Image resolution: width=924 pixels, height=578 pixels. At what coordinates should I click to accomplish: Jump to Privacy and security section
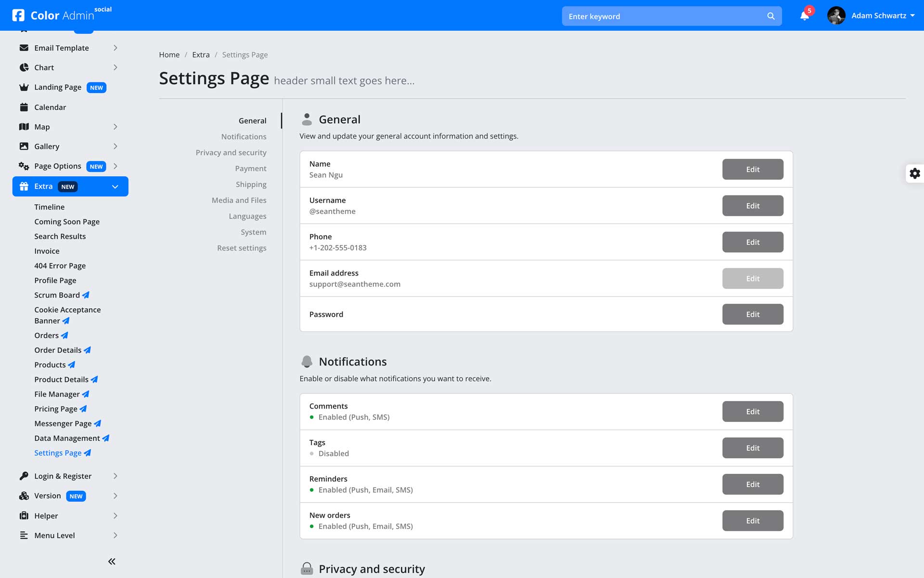tap(231, 152)
